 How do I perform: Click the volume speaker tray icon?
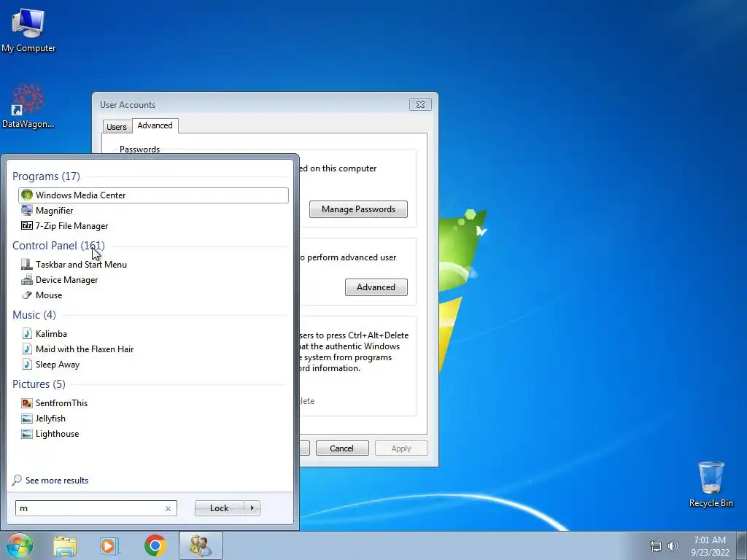673,546
